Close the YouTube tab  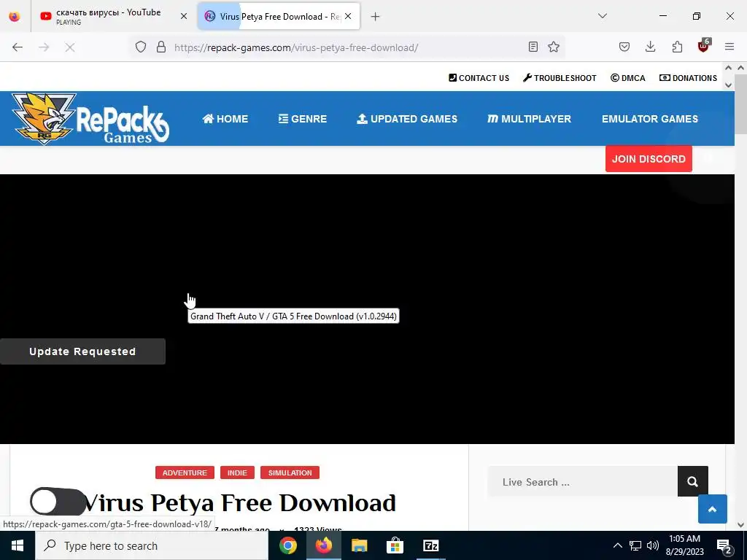coord(184,16)
